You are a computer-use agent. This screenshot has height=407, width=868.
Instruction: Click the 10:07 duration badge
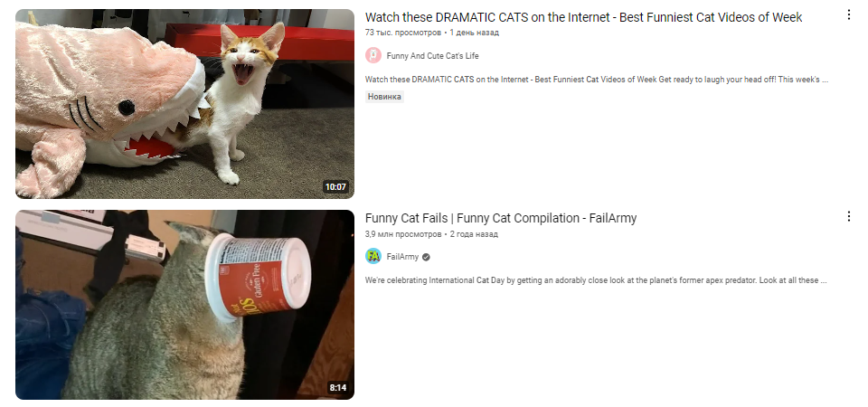click(335, 186)
